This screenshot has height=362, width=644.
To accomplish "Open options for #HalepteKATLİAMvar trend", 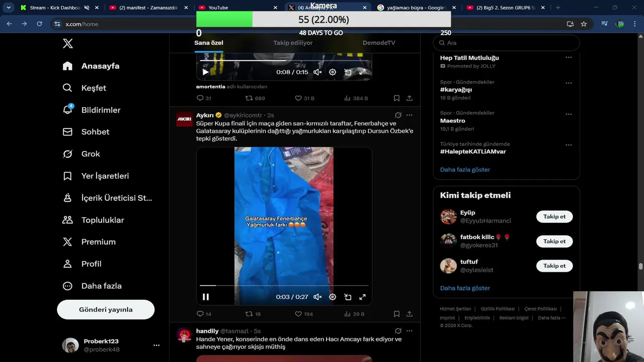I will [x=569, y=145].
